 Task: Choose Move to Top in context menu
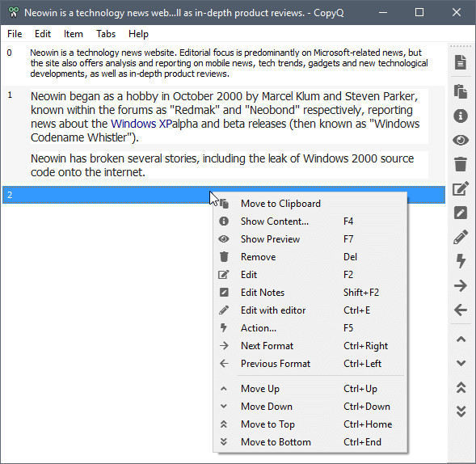pos(310,424)
